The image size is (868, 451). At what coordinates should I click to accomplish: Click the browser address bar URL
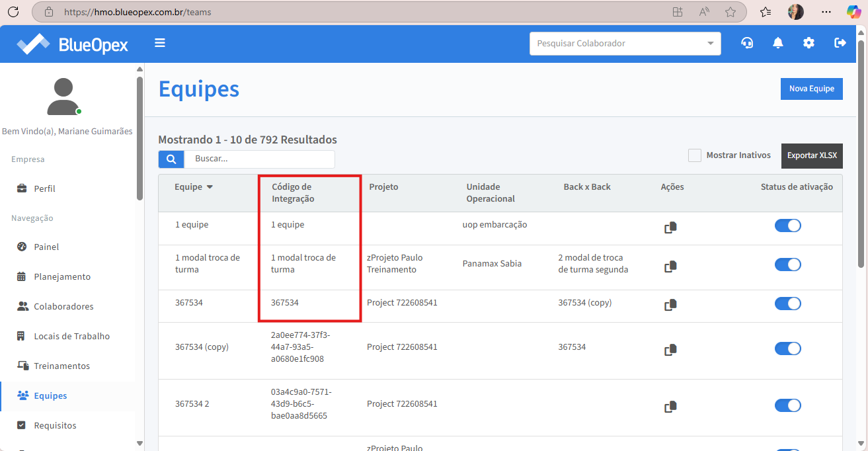(138, 12)
